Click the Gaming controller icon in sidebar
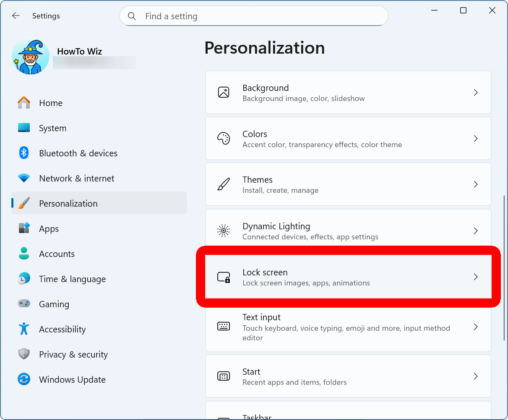Screen dimensions: 508x420 [x=24, y=304]
